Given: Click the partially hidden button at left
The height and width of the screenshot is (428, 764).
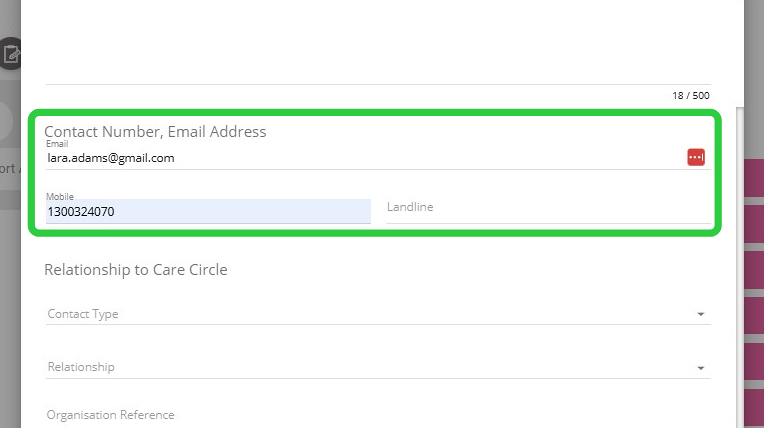Looking at the screenshot, I should (10, 169).
